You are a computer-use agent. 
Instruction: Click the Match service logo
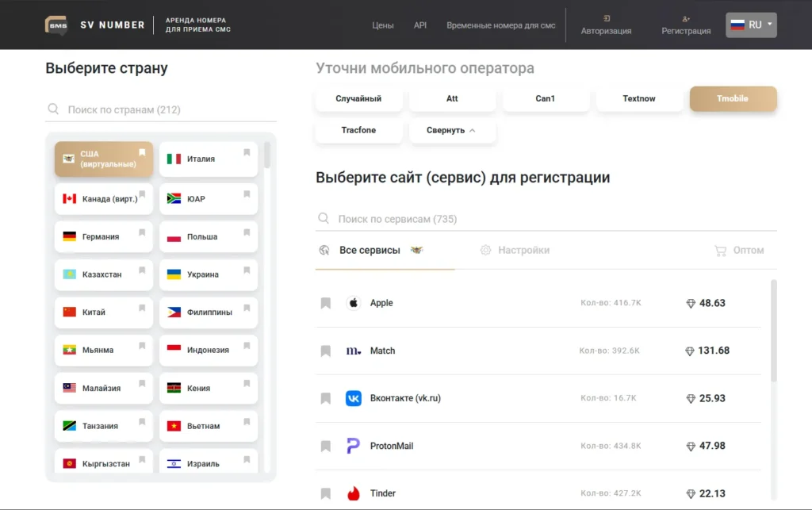point(354,351)
